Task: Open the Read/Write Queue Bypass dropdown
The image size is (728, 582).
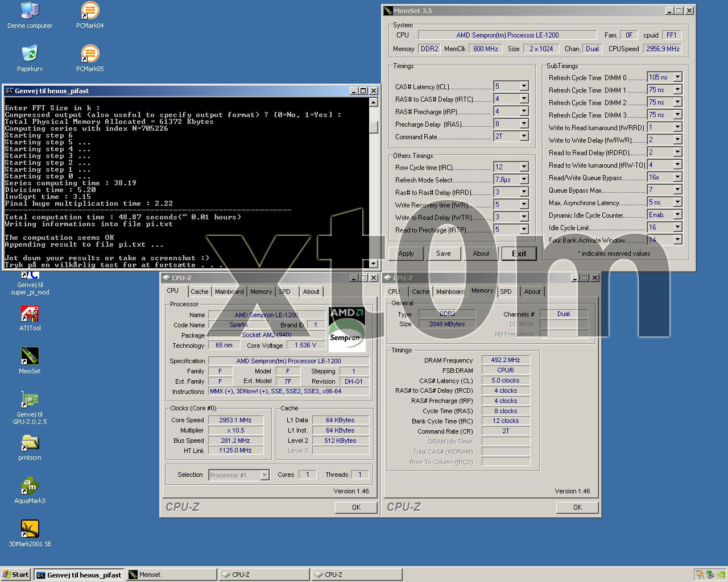Action: point(677,177)
